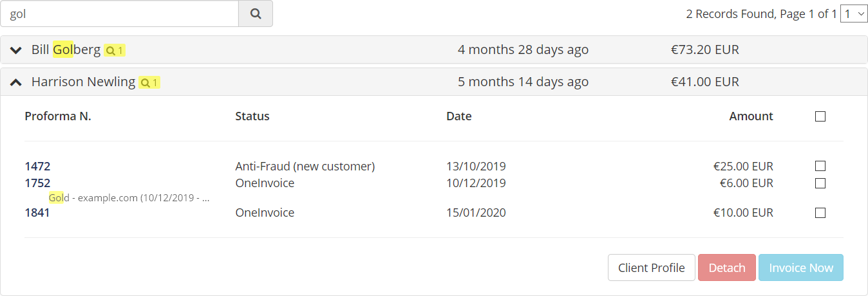The image size is (868, 299).
Task: Expand the Bill Golberg row chevron
Action: [16, 50]
